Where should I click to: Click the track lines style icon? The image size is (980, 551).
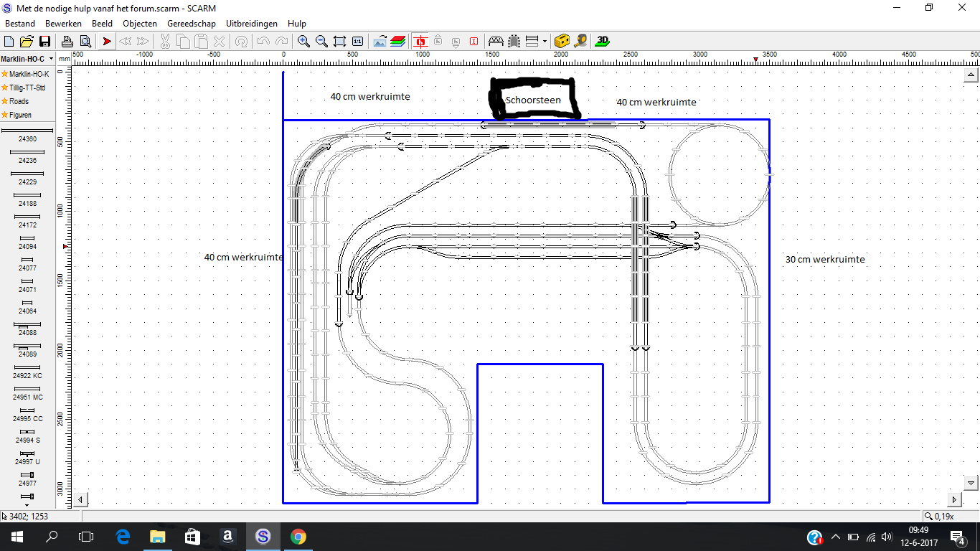(532, 42)
